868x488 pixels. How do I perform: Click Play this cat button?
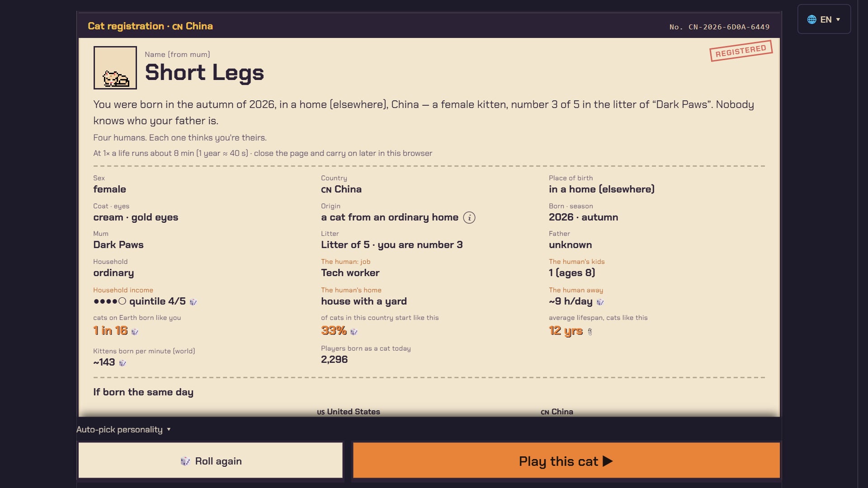[x=566, y=460]
